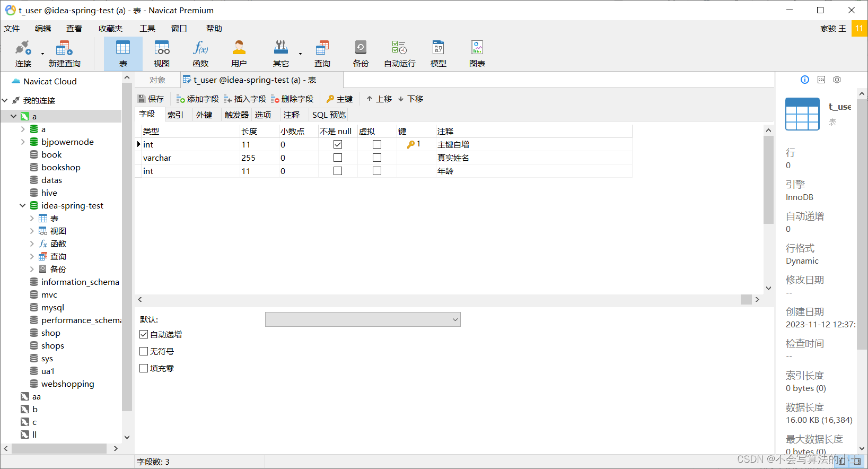Select the webshopping database

coord(67,384)
